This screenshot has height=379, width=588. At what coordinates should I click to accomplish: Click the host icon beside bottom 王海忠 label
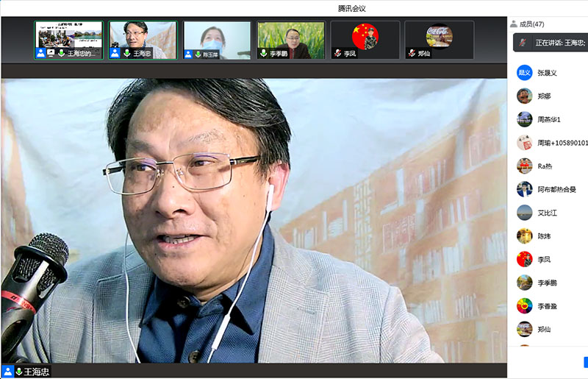8,372
